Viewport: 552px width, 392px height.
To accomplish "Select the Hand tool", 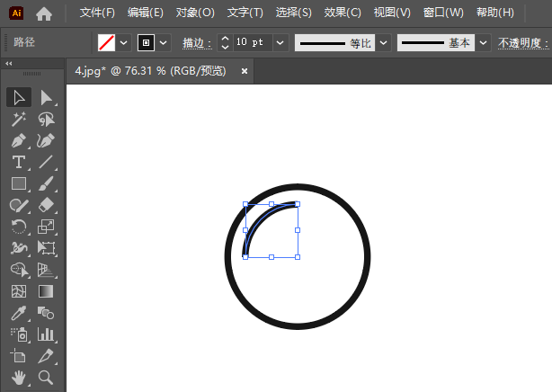I will [19, 378].
